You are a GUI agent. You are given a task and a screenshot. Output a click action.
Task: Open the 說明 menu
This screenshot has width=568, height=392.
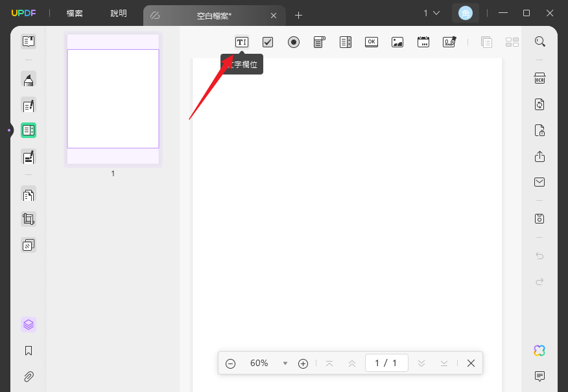pyautogui.click(x=119, y=14)
